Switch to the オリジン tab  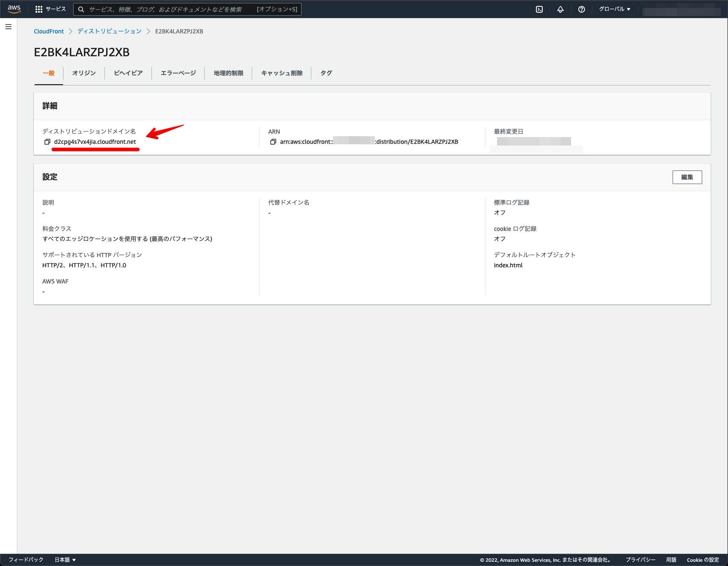(x=84, y=73)
